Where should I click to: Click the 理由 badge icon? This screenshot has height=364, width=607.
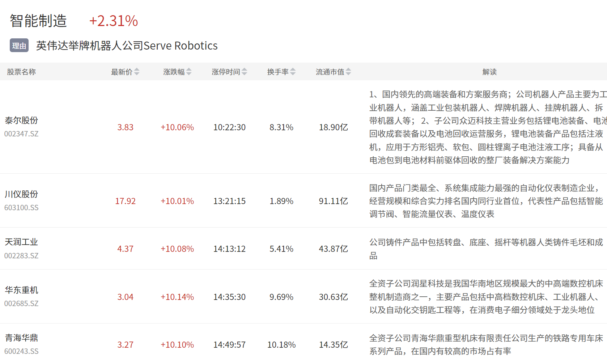click(19, 46)
